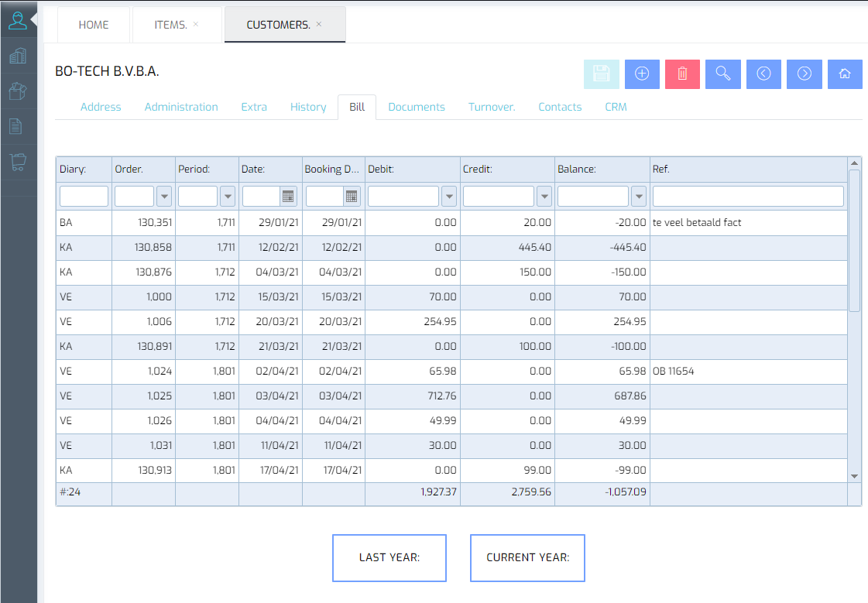Sort by the Debit column header

tap(413, 170)
